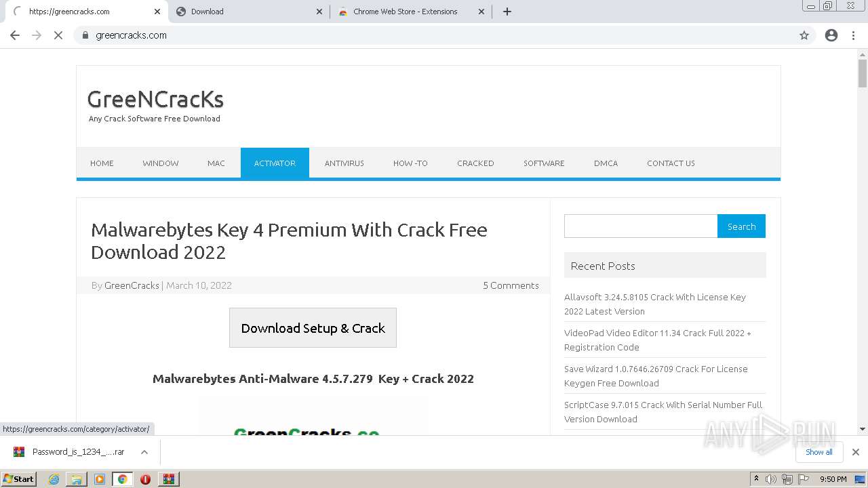The image size is (868, 488).
Task: Click the browser forward arrow
Action: click(x=37, y=35)
